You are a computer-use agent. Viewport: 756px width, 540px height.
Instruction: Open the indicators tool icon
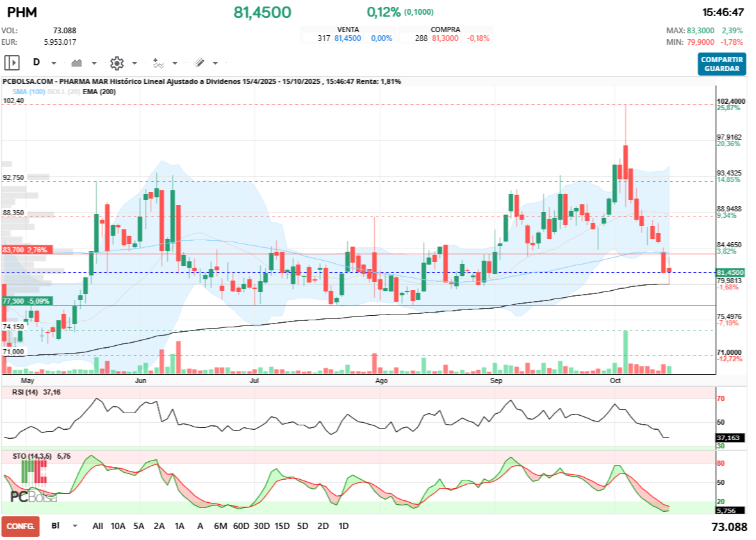pos(158,63)
